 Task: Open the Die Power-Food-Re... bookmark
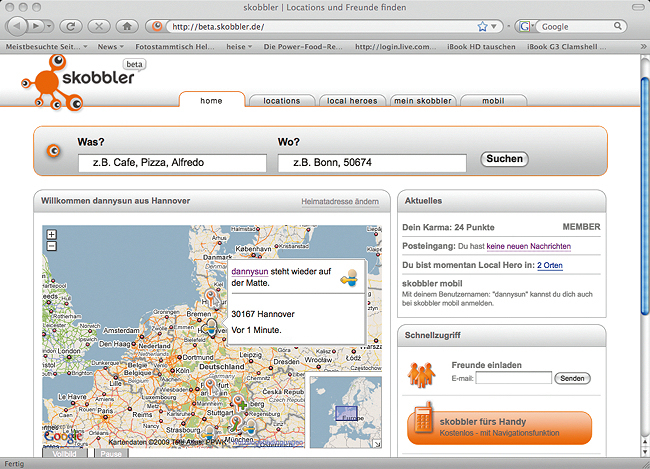coord(303,47)
